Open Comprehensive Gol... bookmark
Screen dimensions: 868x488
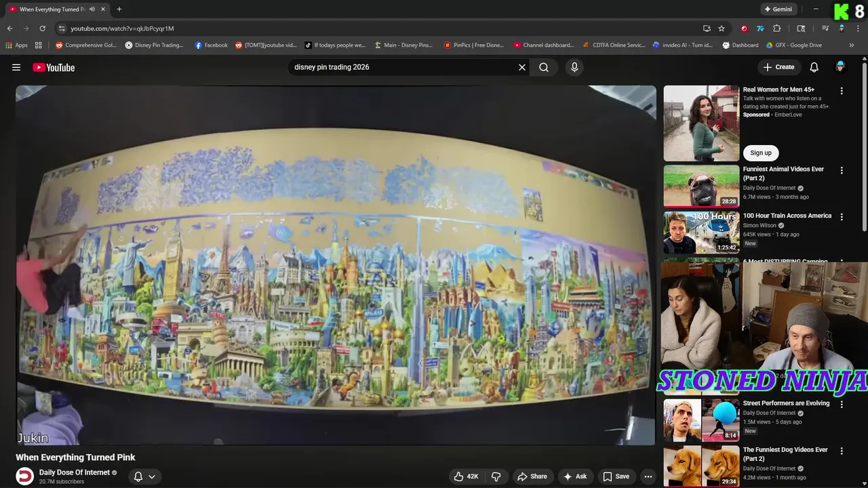(86, 45)
